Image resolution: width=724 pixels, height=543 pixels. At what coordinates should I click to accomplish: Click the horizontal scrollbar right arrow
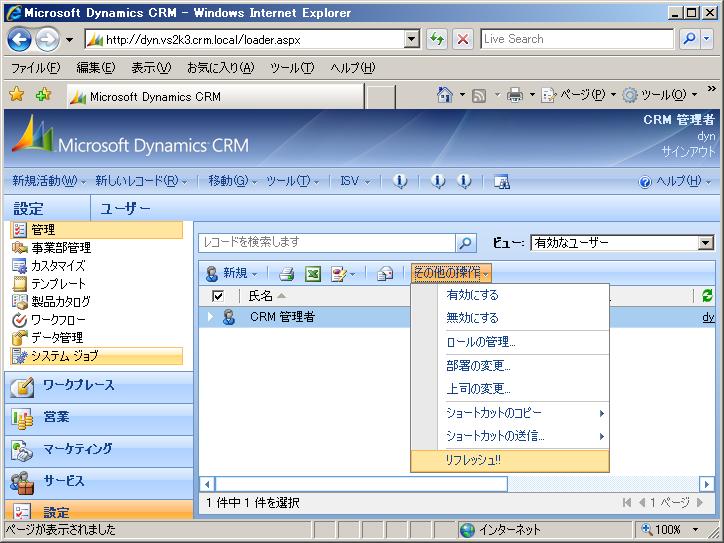pyautogui.click(x=706, y=484)
